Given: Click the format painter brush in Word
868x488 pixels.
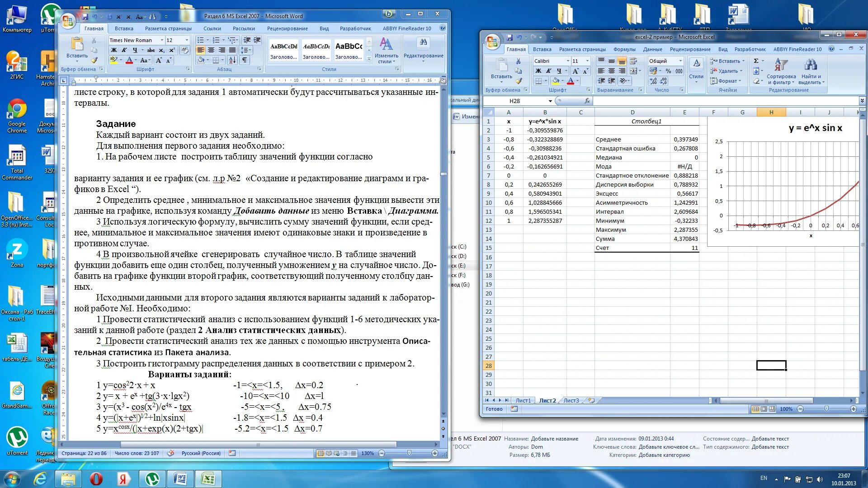Looking at the screenshot, I should pyautogui.click(x=94, y=60).
